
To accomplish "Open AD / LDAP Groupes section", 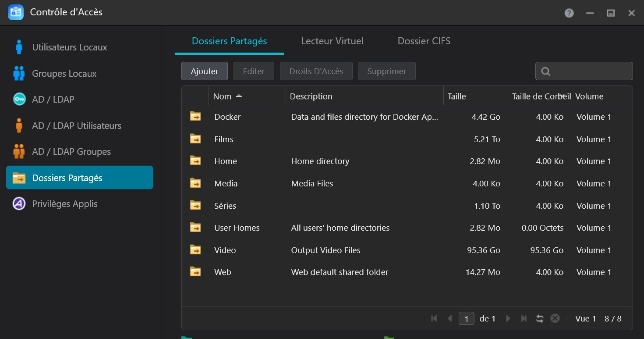I will [71, 152].
